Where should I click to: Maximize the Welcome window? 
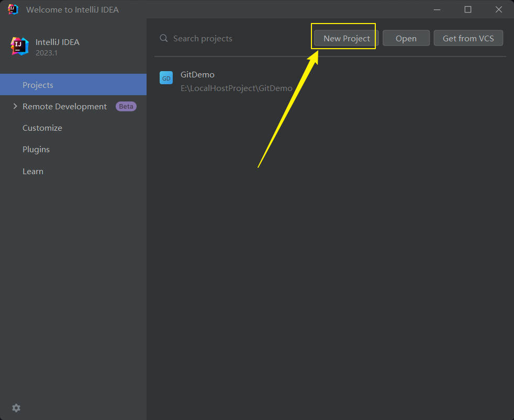point(468,9)
